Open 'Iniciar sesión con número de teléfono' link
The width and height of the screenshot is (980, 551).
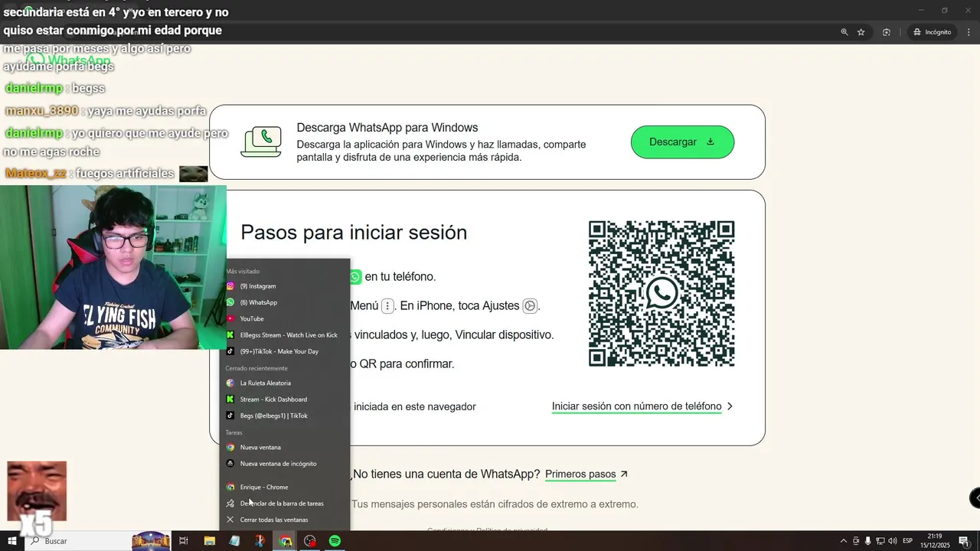coord(636,406)
